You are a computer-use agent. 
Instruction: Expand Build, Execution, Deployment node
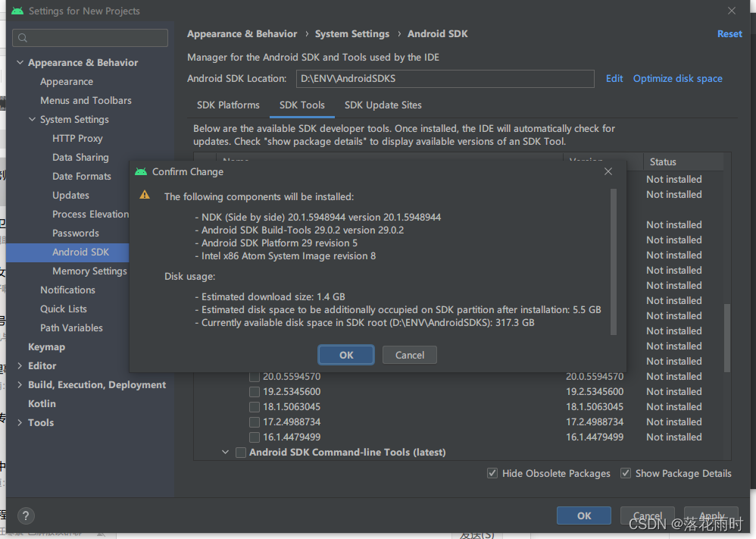[20, 384]
